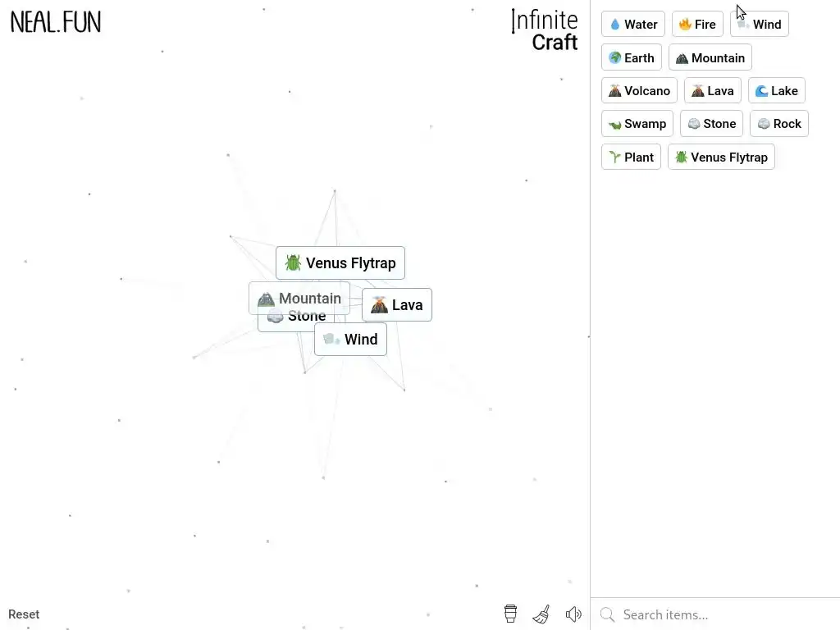840x630 pixels.
Task: Choose the Volcano element in sidebar
Action: tap(640, 90)
